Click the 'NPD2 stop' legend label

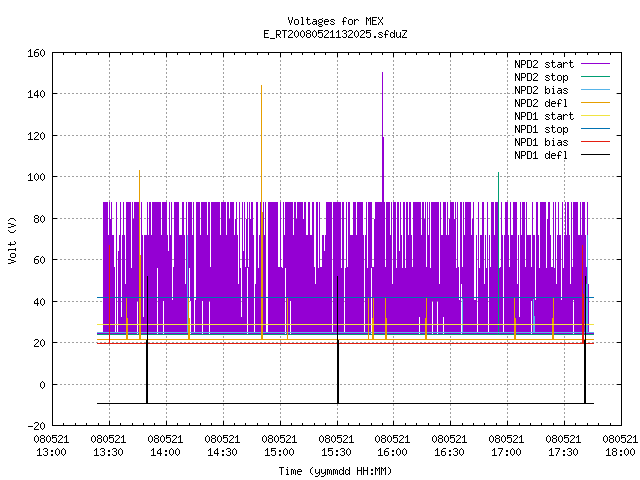coord(541,77)
